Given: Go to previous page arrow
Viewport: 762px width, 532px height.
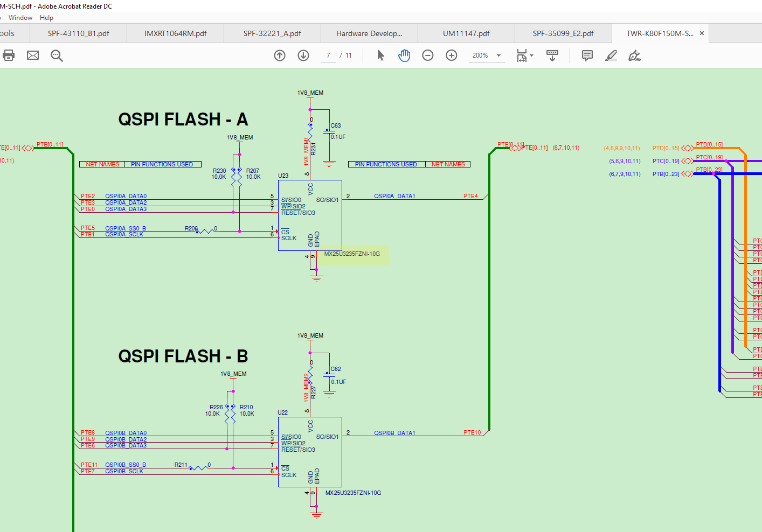Looking at the screenshot, I should [280, 55].
